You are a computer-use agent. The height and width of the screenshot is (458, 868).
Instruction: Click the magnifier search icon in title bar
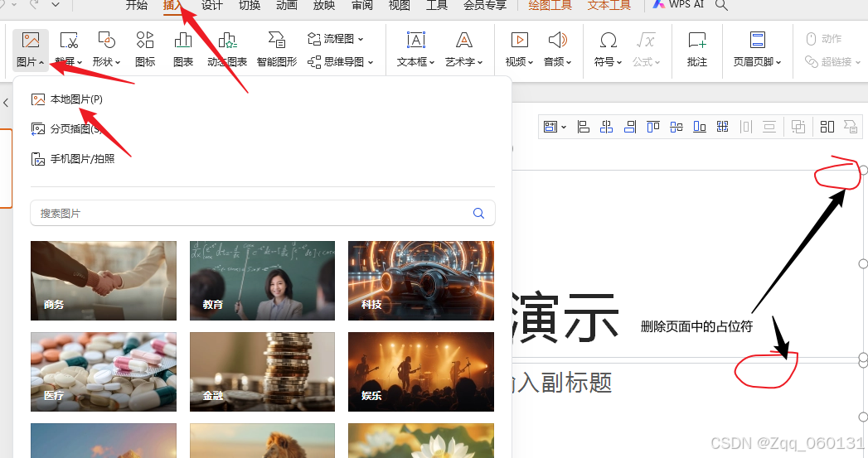tap(721, 5)
